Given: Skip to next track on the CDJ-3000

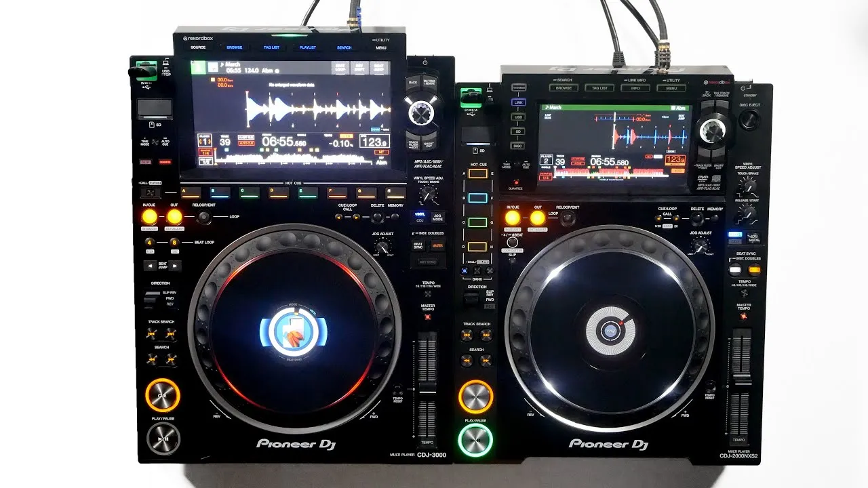Looking at the screenshot, I should tap(171, 333).
